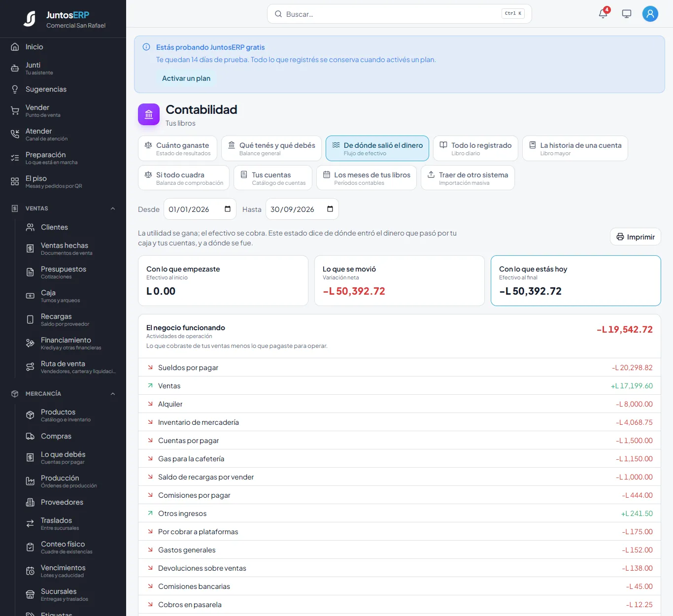Image resolution: width=673 pixels, height=616 pixels.
Task: Open Traer de otro sistema tab
Action: pyautogui.click(x=468, y=178)
